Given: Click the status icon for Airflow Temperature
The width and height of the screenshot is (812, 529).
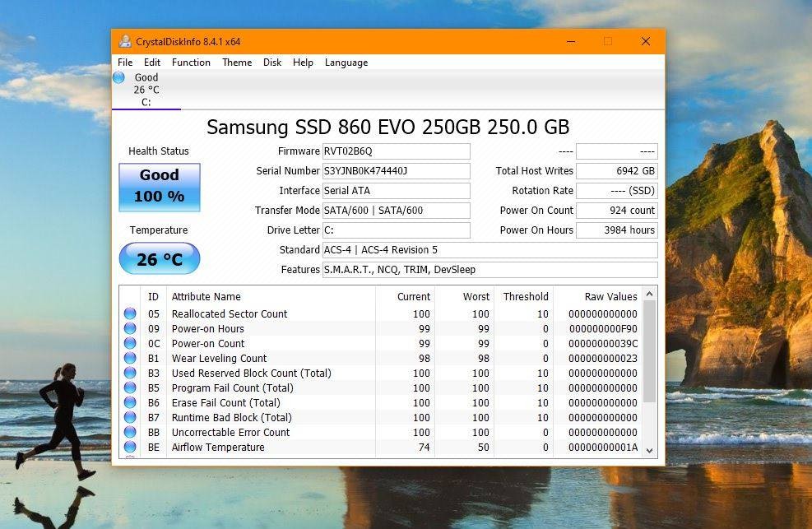Looking at the screenshot, I should coord(130,447).
